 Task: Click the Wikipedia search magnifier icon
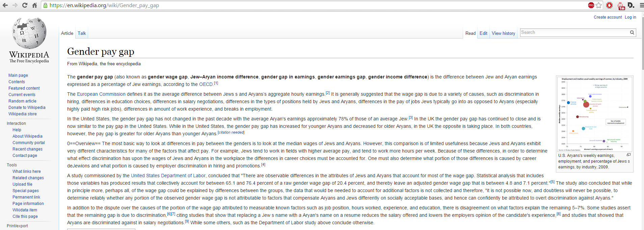click(x=632, y=32)
